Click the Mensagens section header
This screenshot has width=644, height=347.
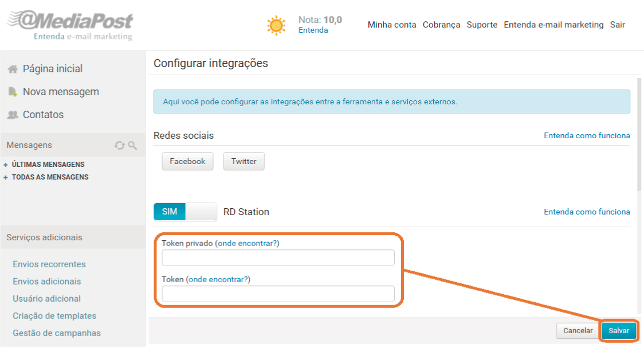[29, 145]
